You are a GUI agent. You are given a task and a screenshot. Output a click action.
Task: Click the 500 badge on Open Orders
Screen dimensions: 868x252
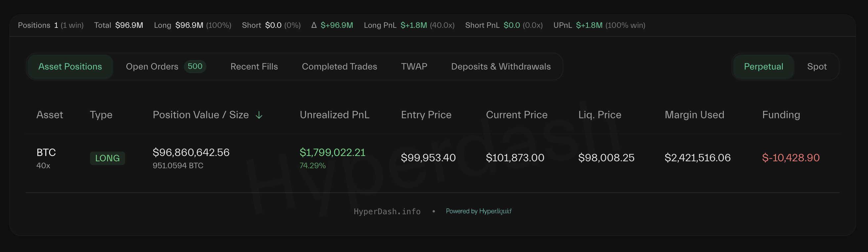(195, 67)
